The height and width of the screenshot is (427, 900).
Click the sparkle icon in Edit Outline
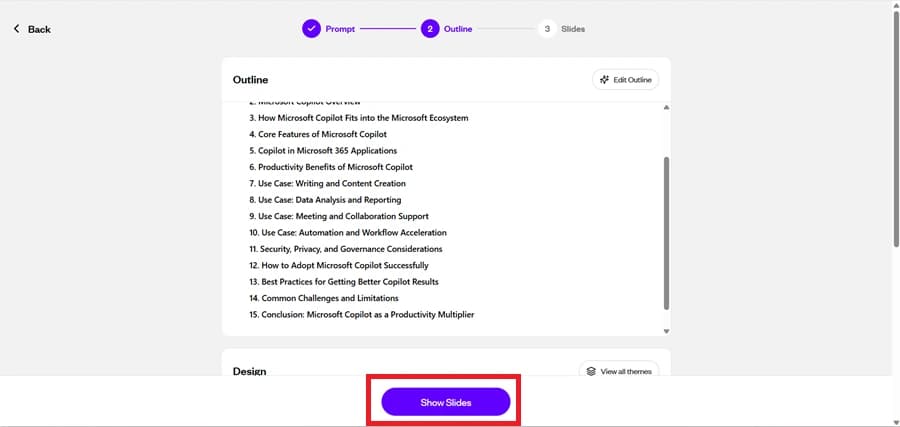tap(604, 80)
